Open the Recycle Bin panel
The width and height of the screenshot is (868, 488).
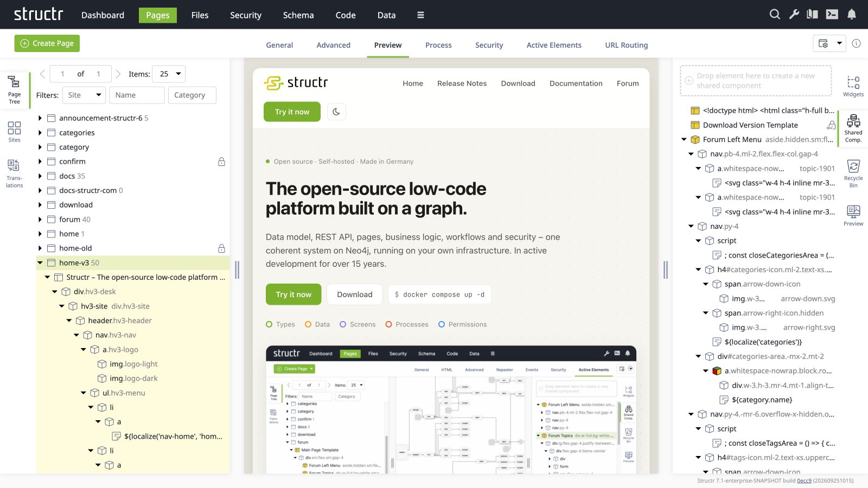pos(853,174)
